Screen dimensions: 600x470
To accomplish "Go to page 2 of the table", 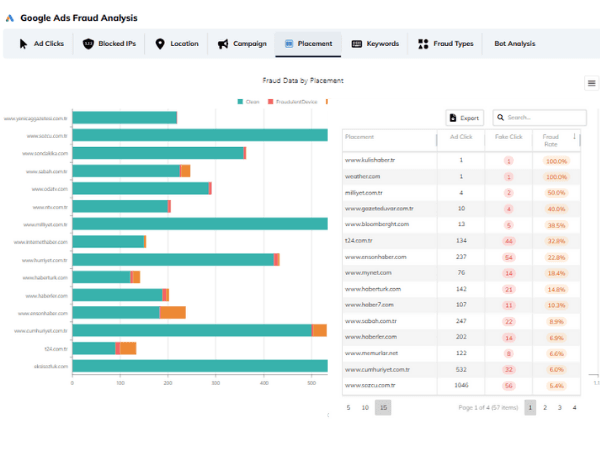I will [x=545, y=408].
